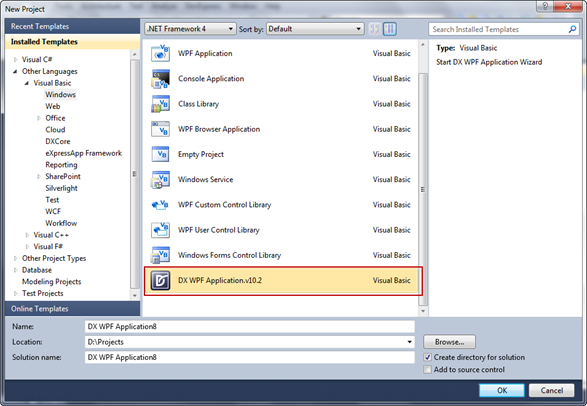This screenshot has width=587, height=406.
Task: Expand the Database tree node
Action: coord(15,270)
